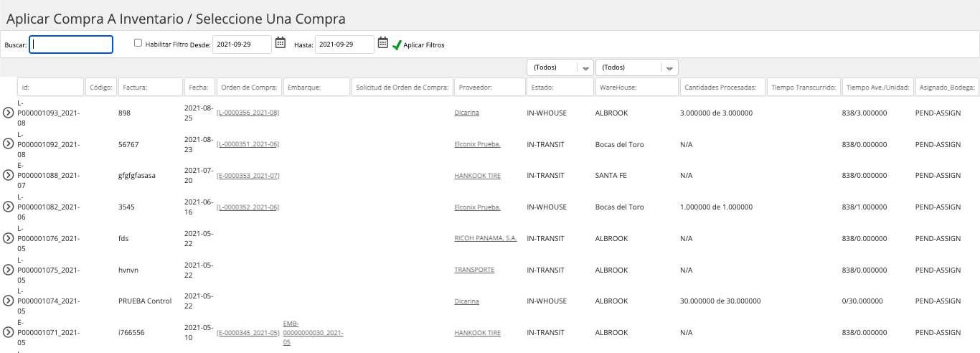This screenshot has height=353, width=980.
Task: Click the id column filter field
Action: 51,87
